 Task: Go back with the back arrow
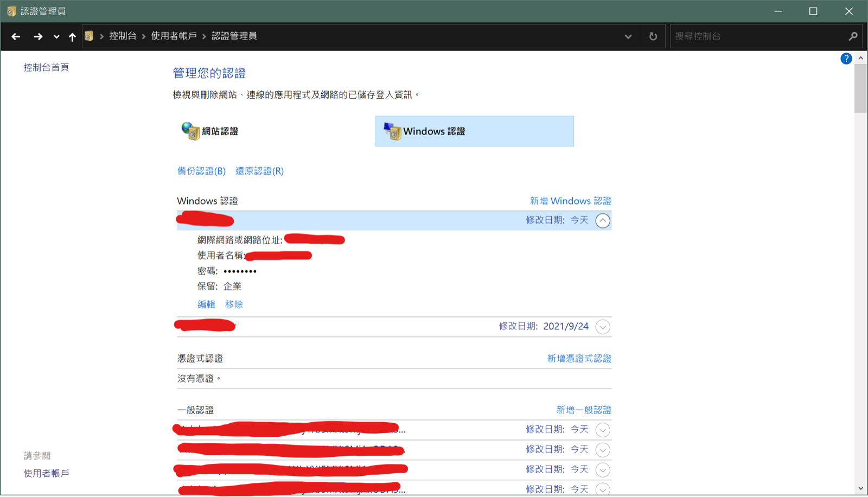point(16,36)
